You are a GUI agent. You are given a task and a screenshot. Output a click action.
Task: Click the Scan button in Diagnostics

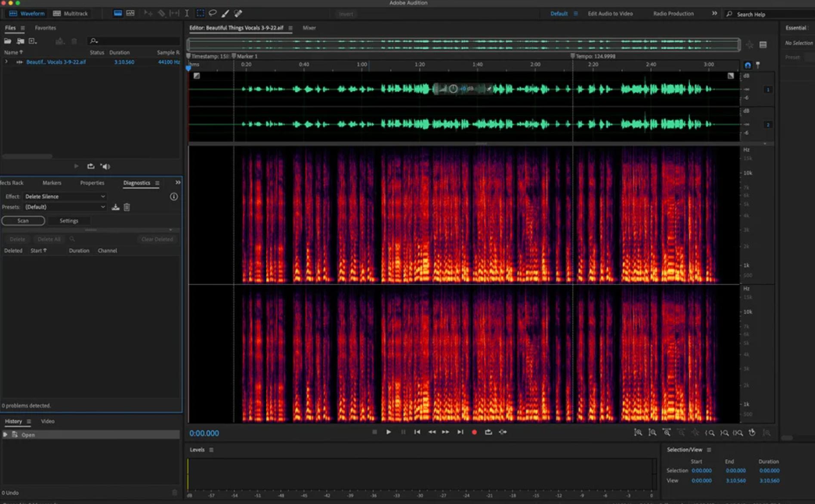[23, 221]
